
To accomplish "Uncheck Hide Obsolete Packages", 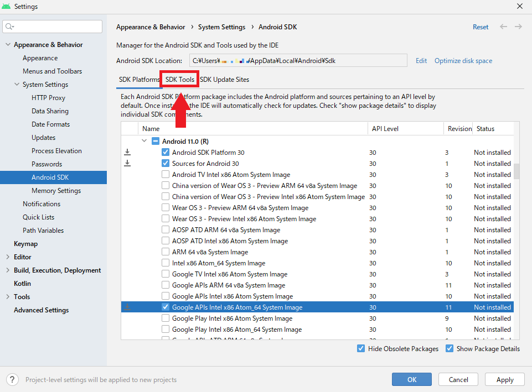I will tap(361, 348).
